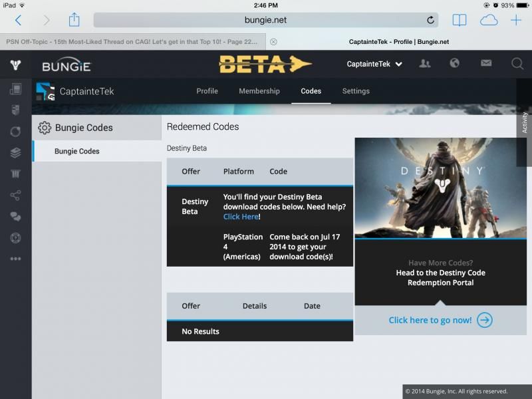
Task: Open the Safari share sheet icon
Action: point(74,19)
